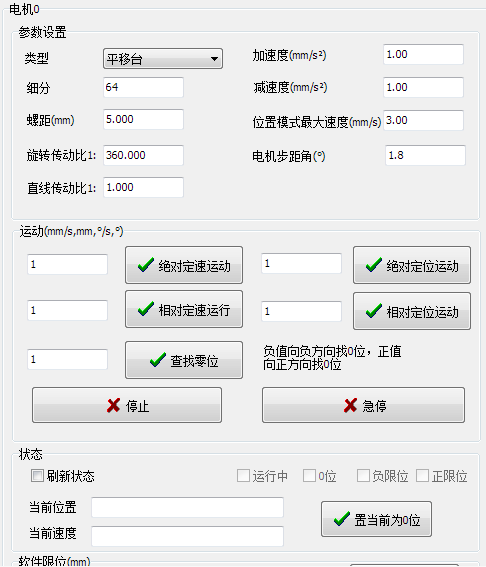Toggle the 负限位 checkbox
Viewport: 486px width, 567px height.
click(363, 476)
